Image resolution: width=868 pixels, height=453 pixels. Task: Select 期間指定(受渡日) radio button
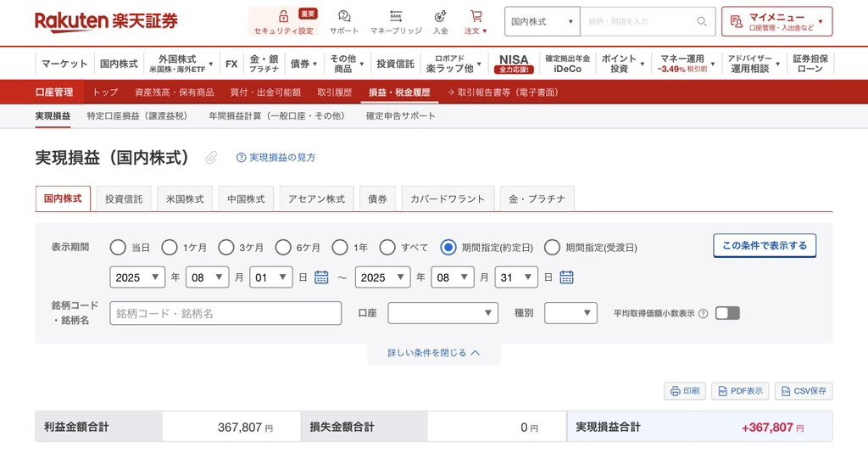click(552, 248)
